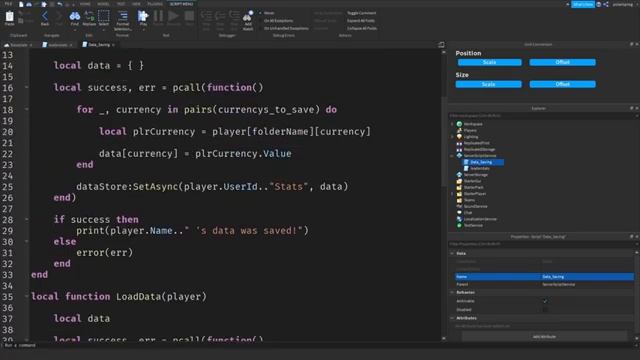Click the Explorer filter search field
This screenshot has width=640, height=360.
pyautogui.click(x=541, y=116)
